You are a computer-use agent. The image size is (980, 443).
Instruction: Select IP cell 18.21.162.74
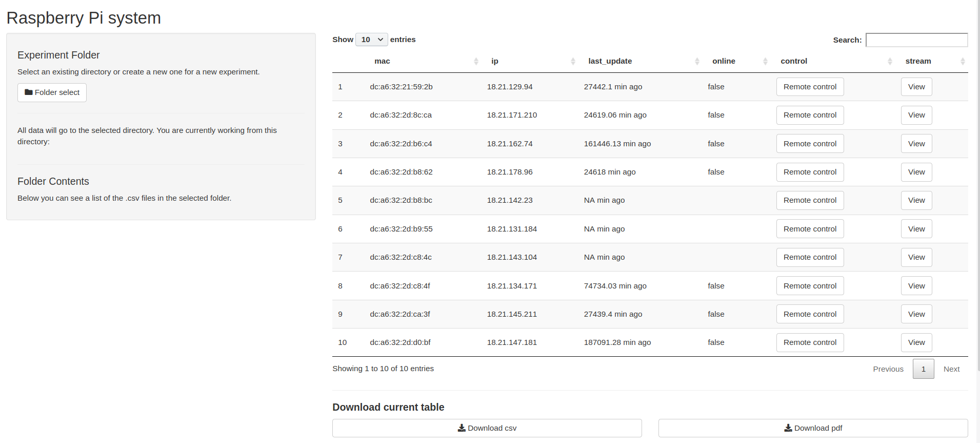pos(510,144)
